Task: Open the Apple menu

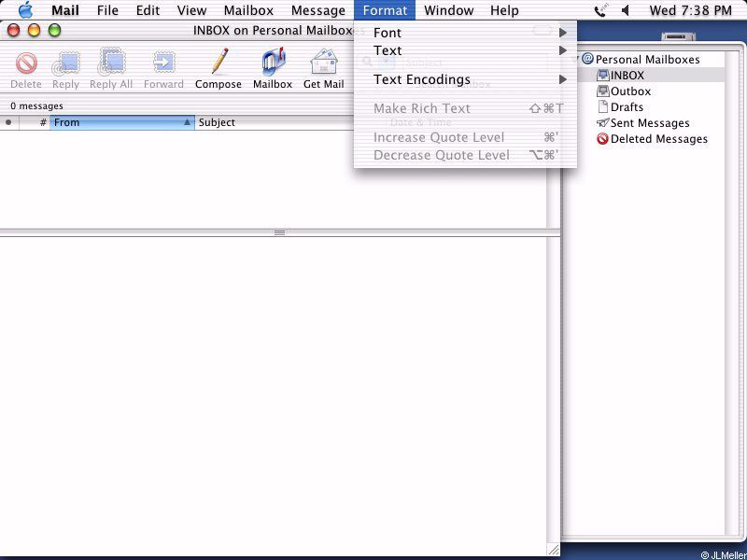Action: pyautogui.click(x=26, y=10)
